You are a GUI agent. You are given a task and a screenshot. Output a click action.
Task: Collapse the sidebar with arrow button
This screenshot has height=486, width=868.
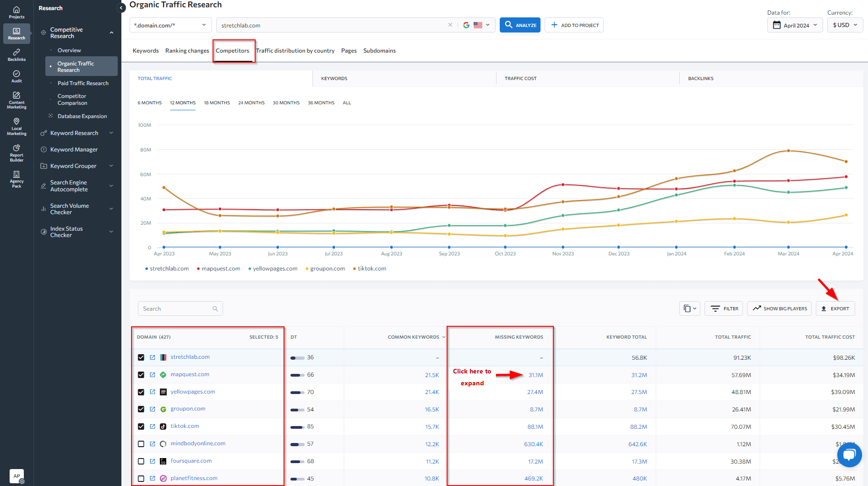coord(121,8)
